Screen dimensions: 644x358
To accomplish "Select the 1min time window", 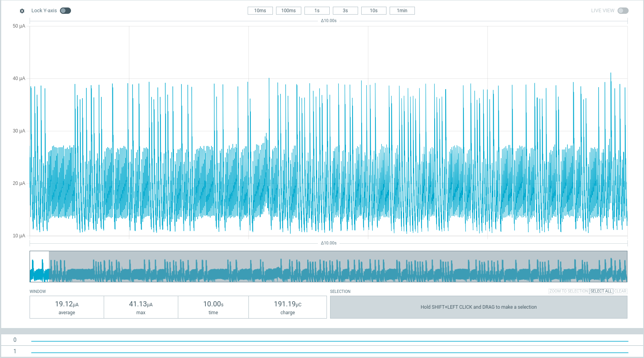I will (402, 11).
